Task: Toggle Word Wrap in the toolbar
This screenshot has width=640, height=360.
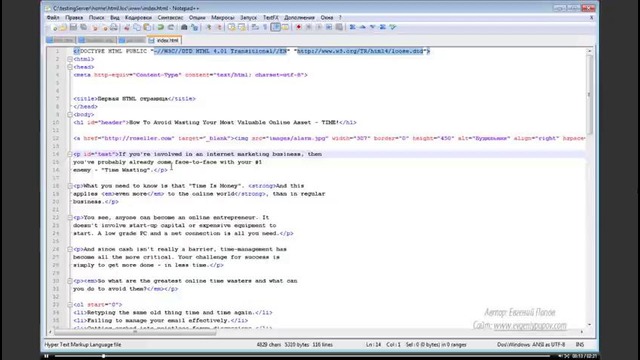Action: coord(255,27)
